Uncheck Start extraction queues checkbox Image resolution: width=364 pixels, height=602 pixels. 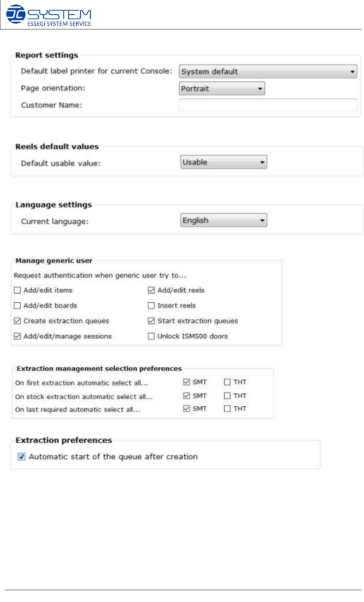(151, 321)
